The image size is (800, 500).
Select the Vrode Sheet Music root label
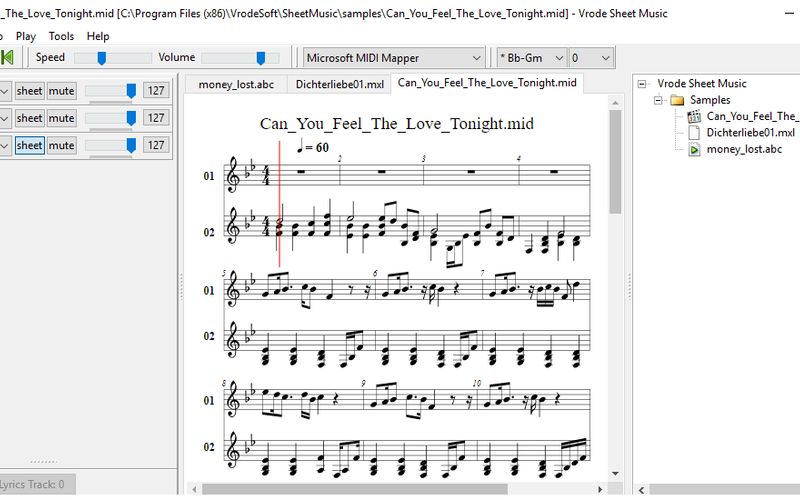click(x=702, y=84)
